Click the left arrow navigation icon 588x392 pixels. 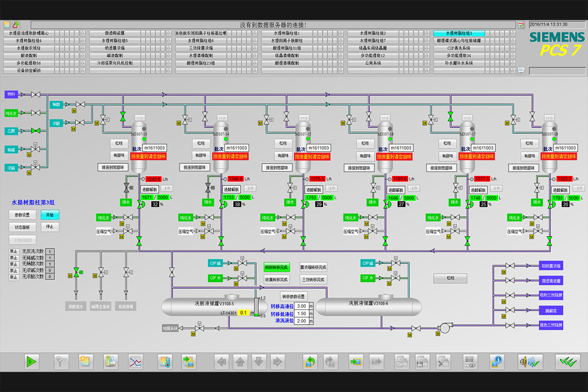[221, 361]
